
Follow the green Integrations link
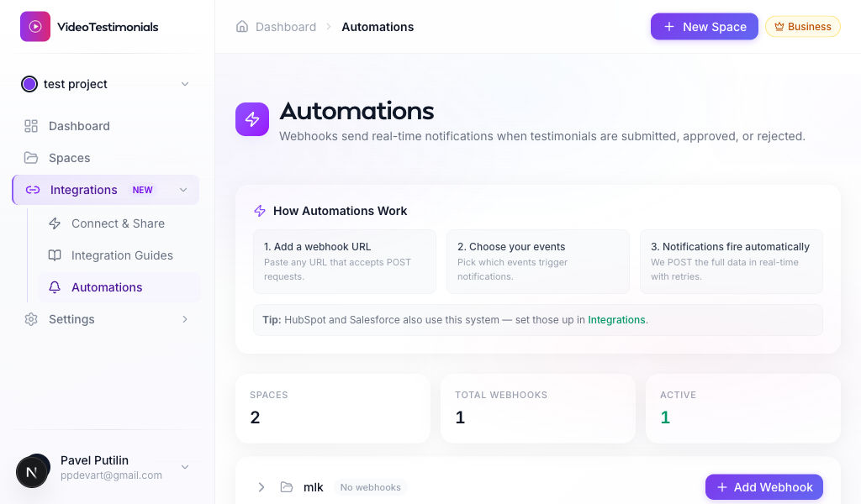pos(616,320)
